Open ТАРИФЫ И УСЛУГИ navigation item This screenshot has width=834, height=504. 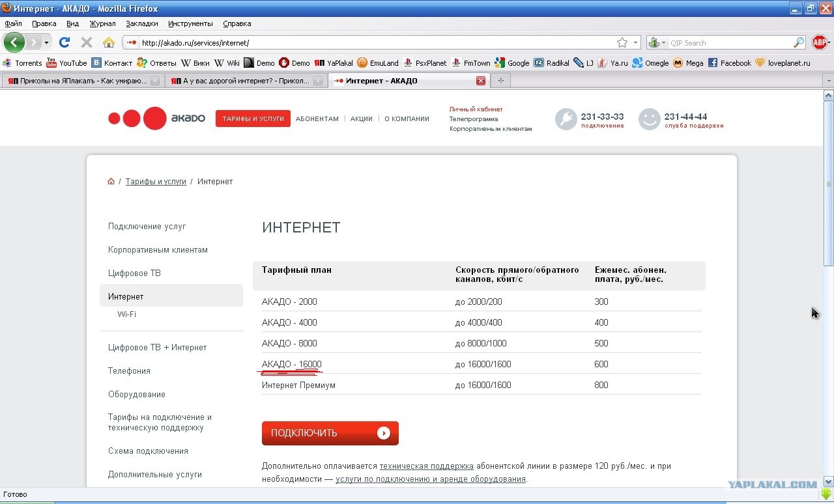pyautogui.click(x=253, y=119)
